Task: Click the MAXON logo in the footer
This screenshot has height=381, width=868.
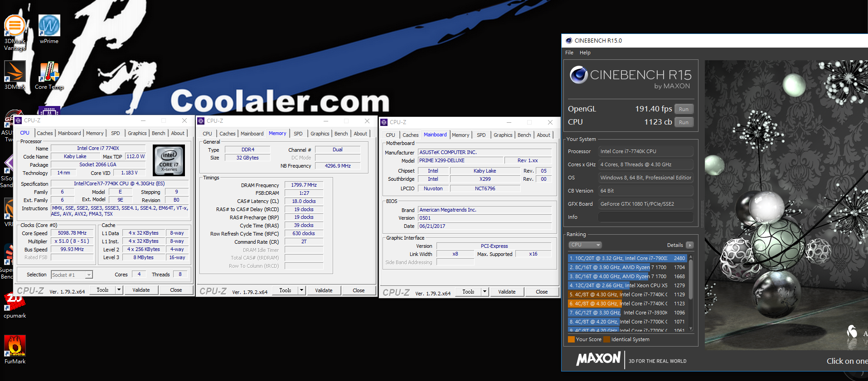Action: pos(598,359)
